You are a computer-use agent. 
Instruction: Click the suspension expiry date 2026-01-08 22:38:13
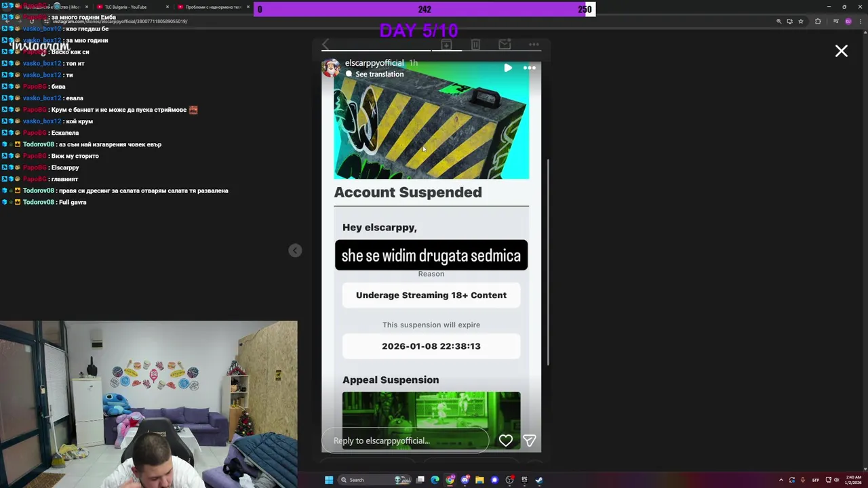coord(431,346)
